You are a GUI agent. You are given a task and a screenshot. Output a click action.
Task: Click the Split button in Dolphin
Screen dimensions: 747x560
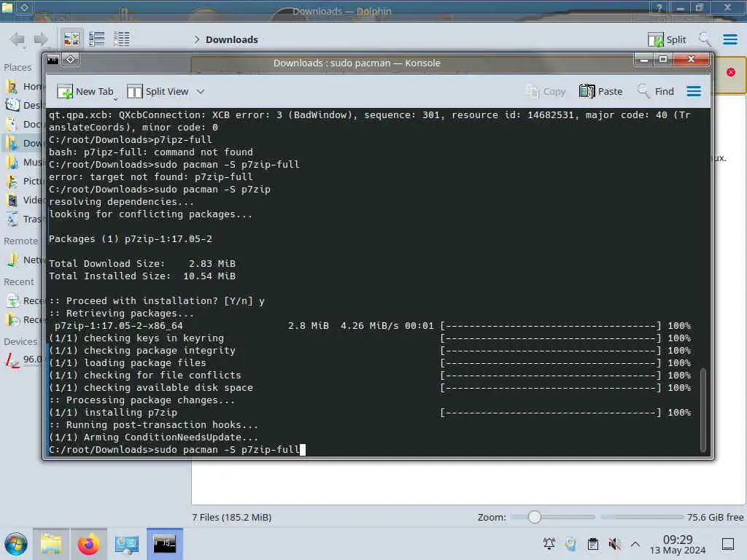tap(667, 39)
